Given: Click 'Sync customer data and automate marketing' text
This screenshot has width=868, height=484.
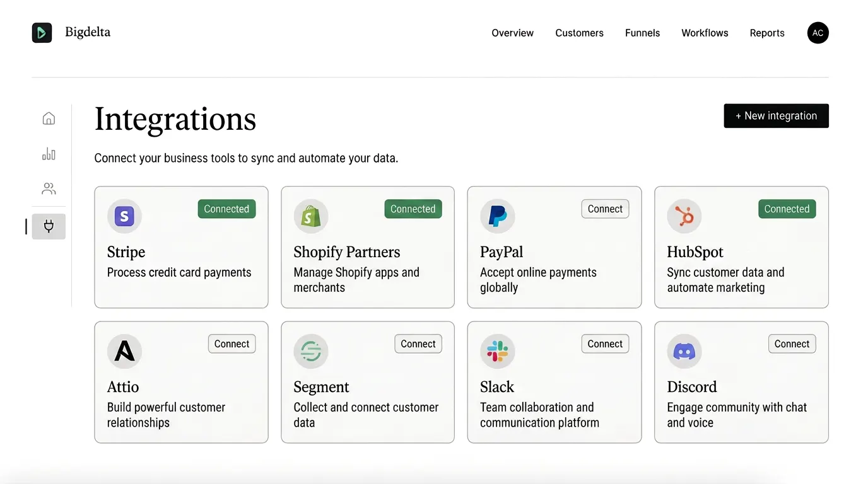Looking at the screenshot, I should (x=725, y=280).
